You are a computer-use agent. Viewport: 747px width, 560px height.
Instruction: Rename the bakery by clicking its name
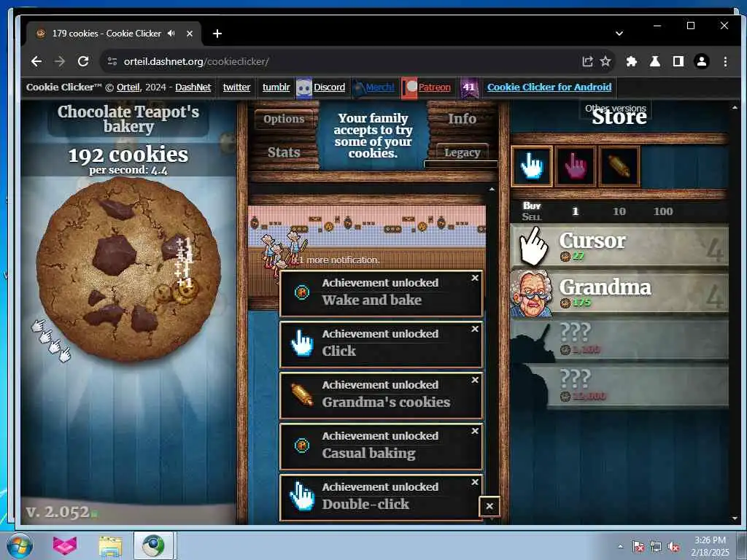(128, 119)
